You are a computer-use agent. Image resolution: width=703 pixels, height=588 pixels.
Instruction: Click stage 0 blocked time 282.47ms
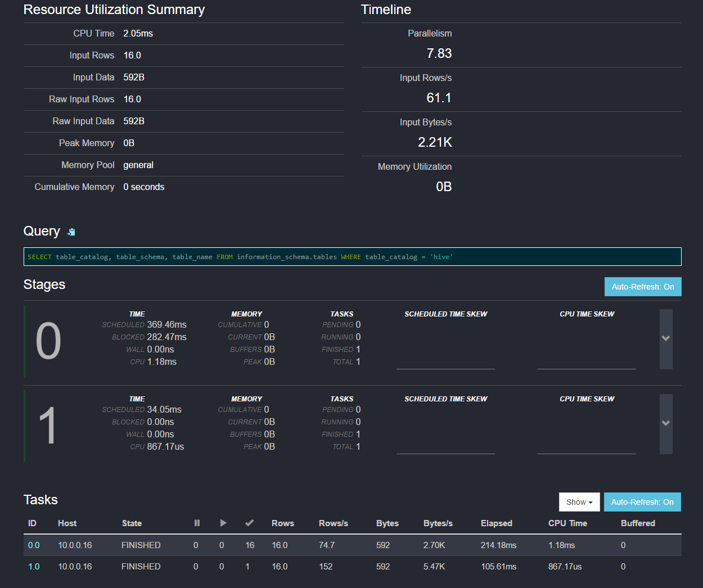pos(167,337)
